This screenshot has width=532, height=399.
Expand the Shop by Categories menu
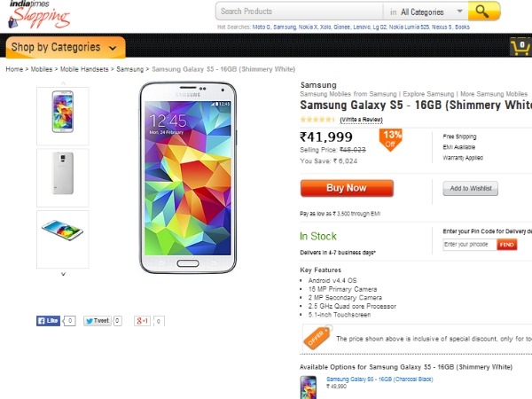pos(66,47)
